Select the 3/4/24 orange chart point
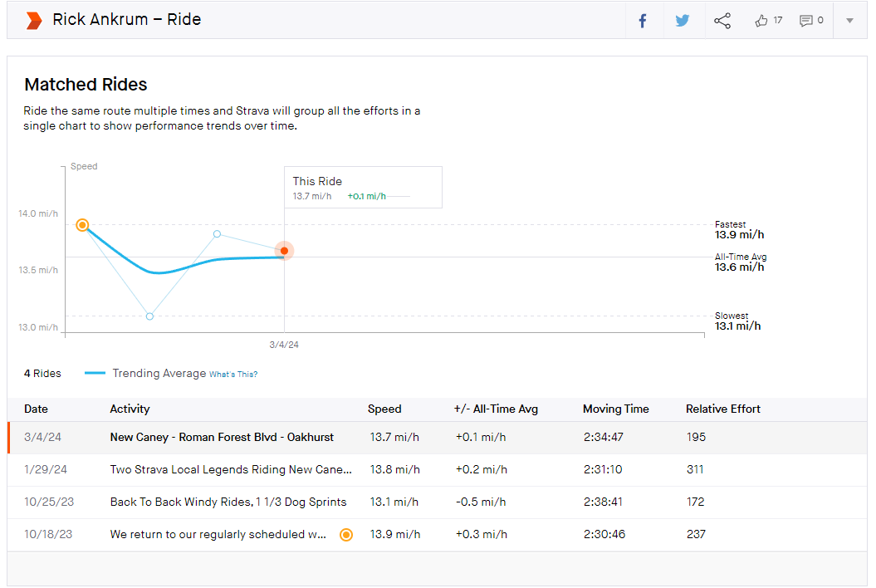 coord(284,251)
